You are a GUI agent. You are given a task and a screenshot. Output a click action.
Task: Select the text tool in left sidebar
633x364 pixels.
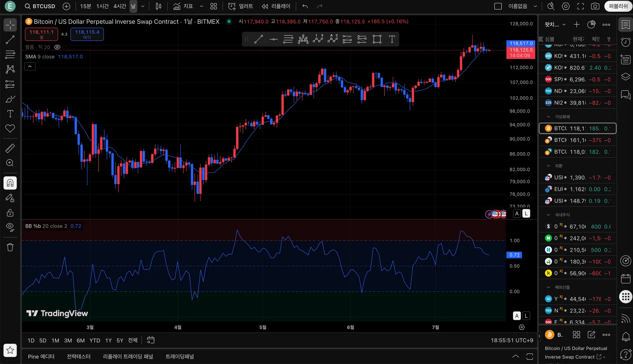point(10,114)
